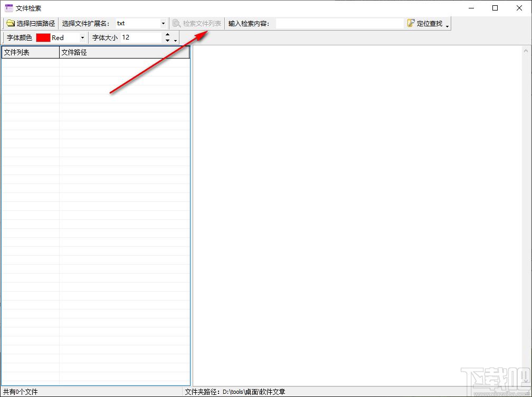The width and height of the screenshot is (532, 397).
Task: Click the scroll up arrow in content pane
Action: (526, 51)
